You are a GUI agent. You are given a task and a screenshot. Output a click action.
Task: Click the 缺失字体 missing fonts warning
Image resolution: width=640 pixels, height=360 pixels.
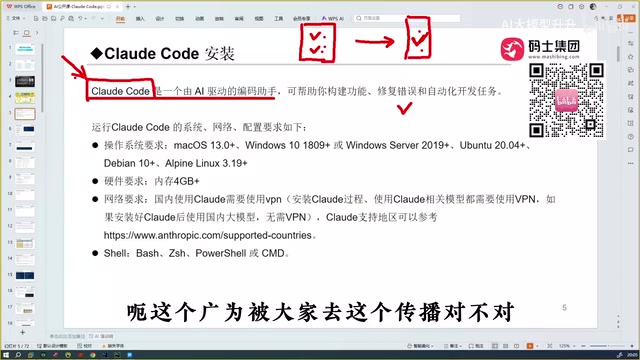(x=113, y=346)
